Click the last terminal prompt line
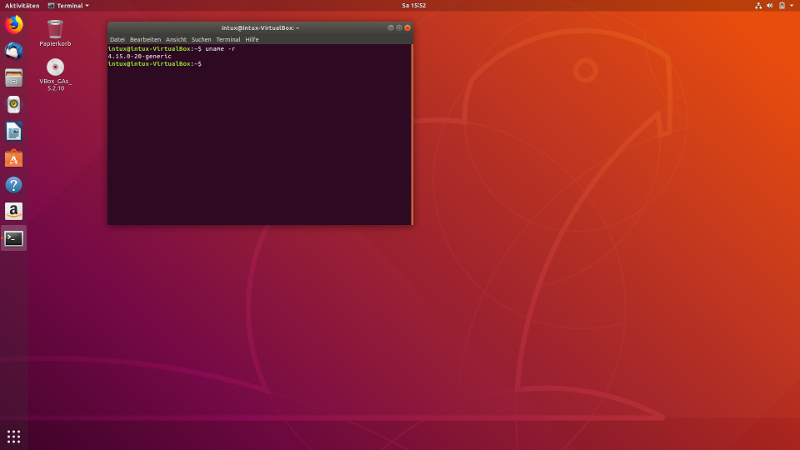800x450 pixels. pyautogui.click(x=155, y=64)
